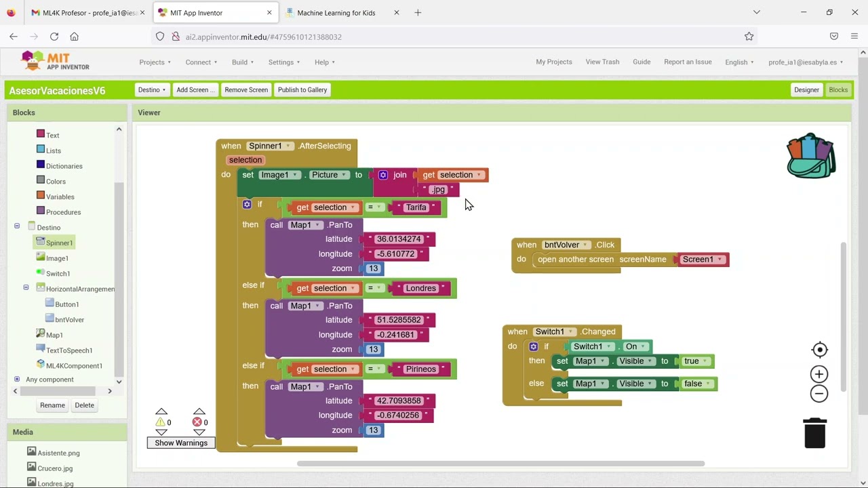The height and width of the screenshot is (488, 868).
Task: Open the Settings menu
Action: (284, 62)
